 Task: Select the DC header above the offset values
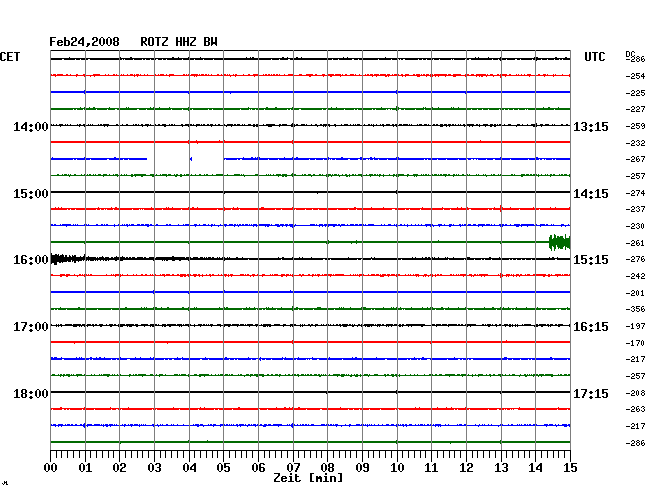coord(630,54)
